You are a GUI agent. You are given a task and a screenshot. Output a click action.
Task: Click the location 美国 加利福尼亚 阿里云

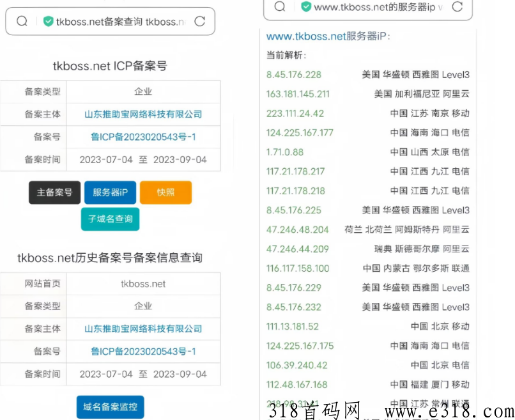[422, 94]
